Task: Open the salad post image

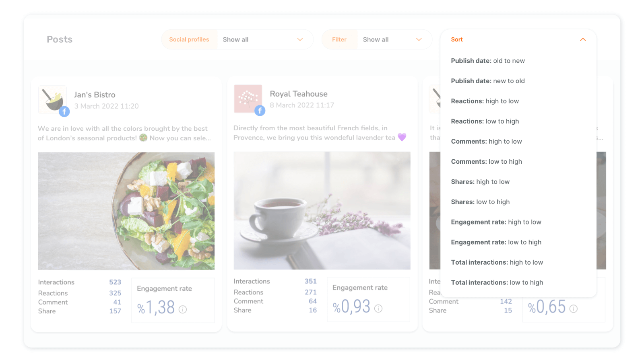Action: [126, 211]
